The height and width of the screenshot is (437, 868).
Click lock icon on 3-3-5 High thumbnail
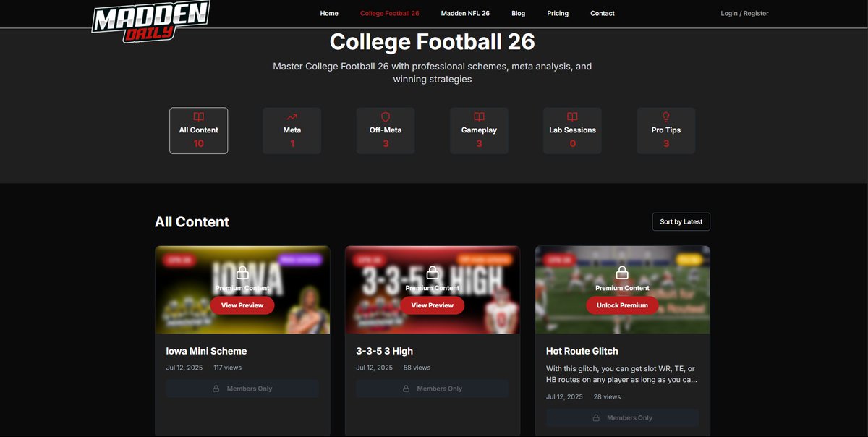(x=433, y=273)
